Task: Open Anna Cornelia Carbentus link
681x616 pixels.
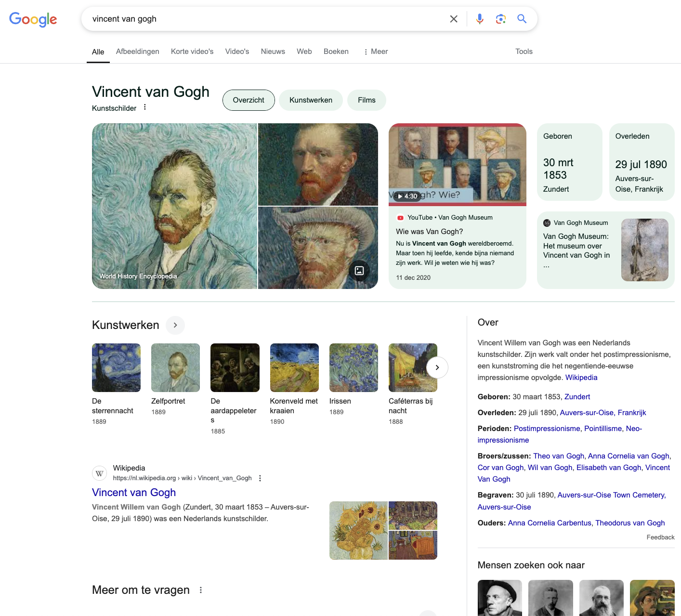Action: tap(550, 523)
